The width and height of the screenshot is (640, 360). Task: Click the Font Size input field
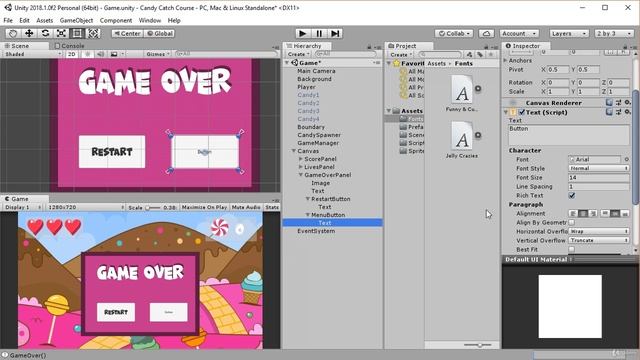click(599, 178)
